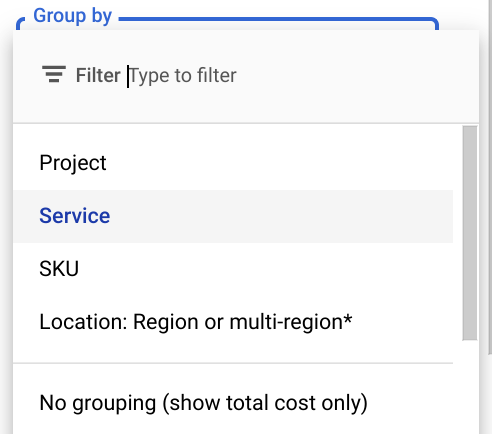Click the Group by field label

click(x=72, y=16)
